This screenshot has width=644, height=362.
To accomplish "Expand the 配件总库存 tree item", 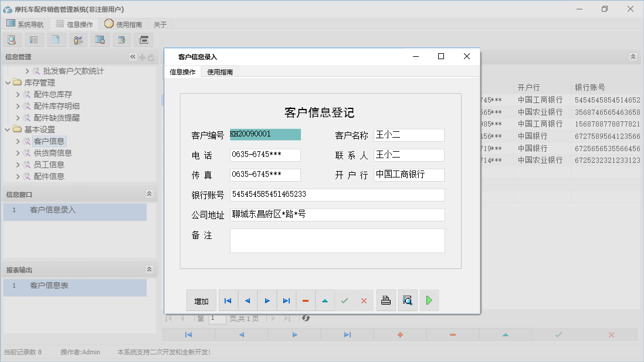I will click(18, 94).
